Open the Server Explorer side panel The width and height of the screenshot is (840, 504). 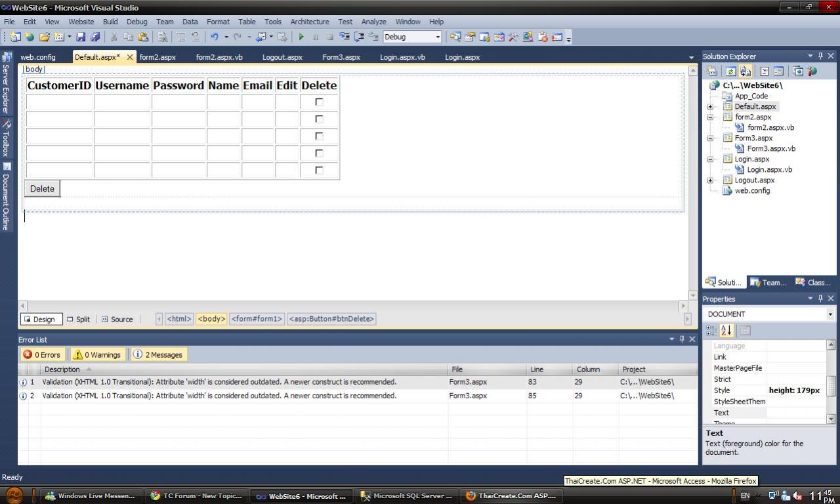pos(6,84)
